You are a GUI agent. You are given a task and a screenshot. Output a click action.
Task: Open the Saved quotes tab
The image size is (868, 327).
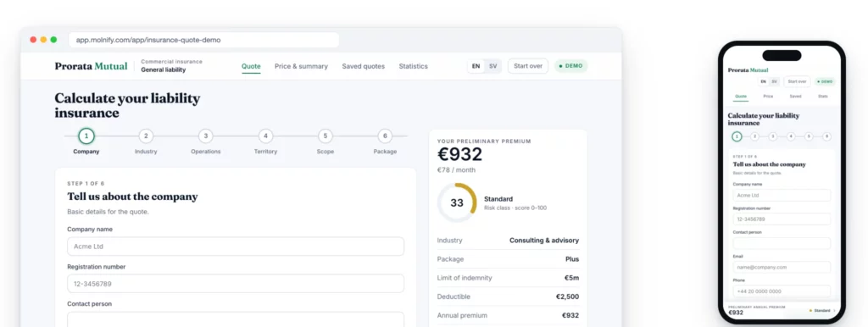point(363,66)
